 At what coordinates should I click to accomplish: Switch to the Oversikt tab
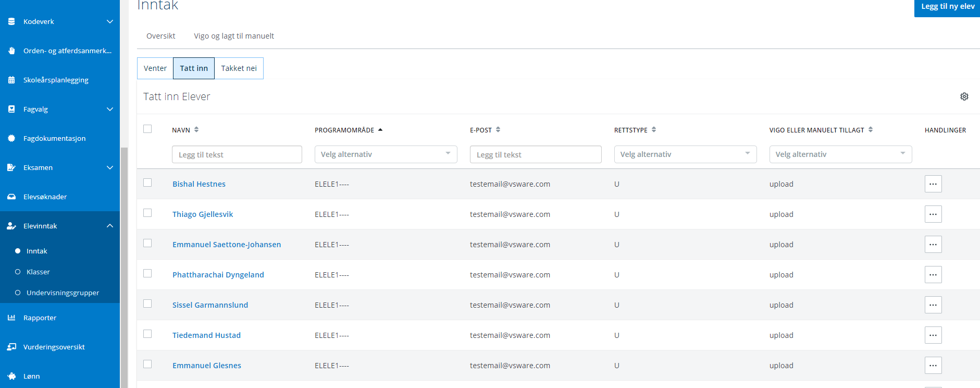[x=160, y=36]
